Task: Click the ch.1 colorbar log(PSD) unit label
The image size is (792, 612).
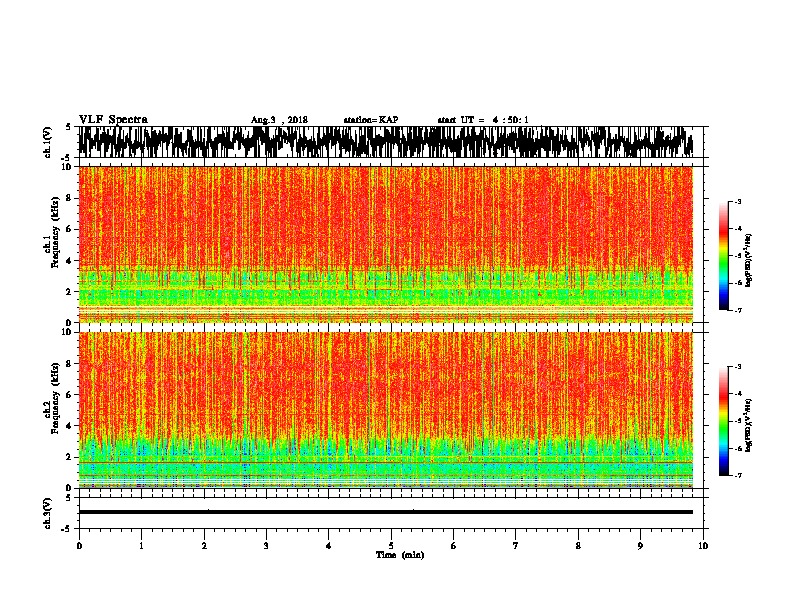Action: pos(748,261)
